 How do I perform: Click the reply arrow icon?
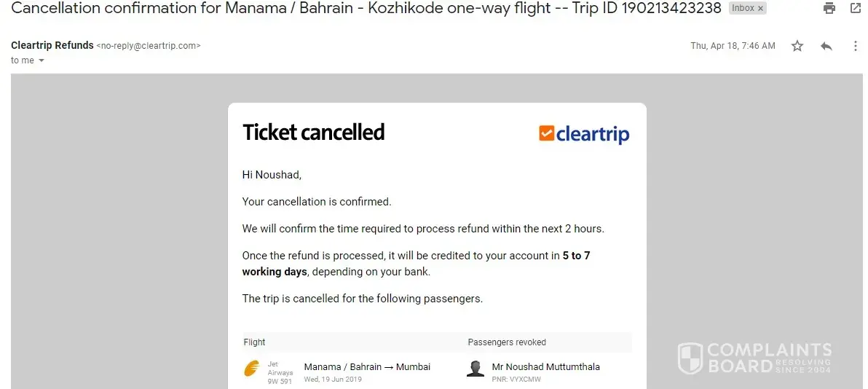[826, 46]
